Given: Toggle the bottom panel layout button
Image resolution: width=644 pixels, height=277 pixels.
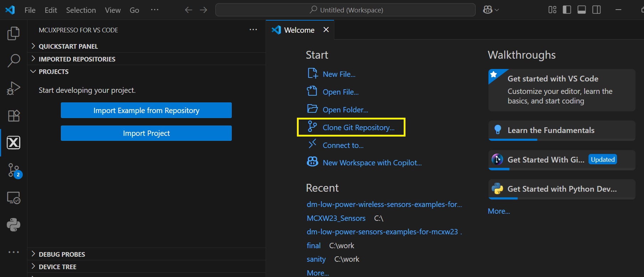Looking at the screenshot, I should pos(582,10).
